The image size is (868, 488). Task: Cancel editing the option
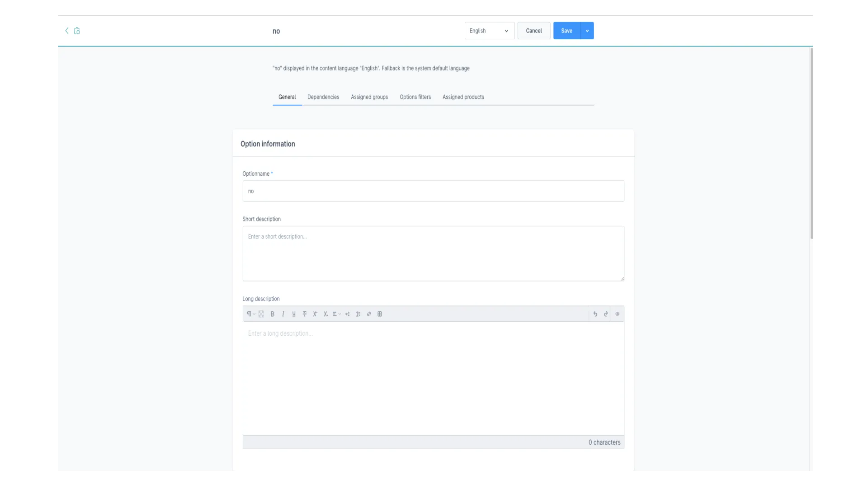coord(533,31)
